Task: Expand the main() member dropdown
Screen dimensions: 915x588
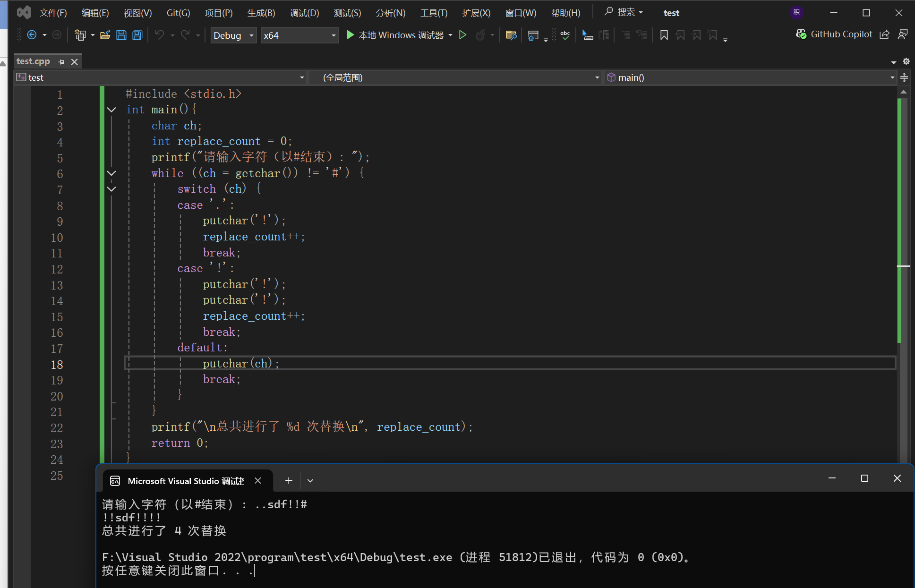Action: point(892,77)
